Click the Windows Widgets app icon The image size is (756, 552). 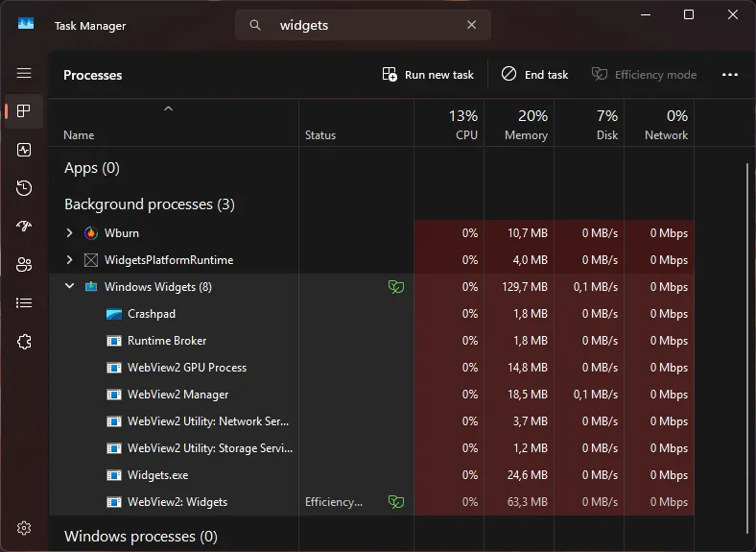point(90,287)
